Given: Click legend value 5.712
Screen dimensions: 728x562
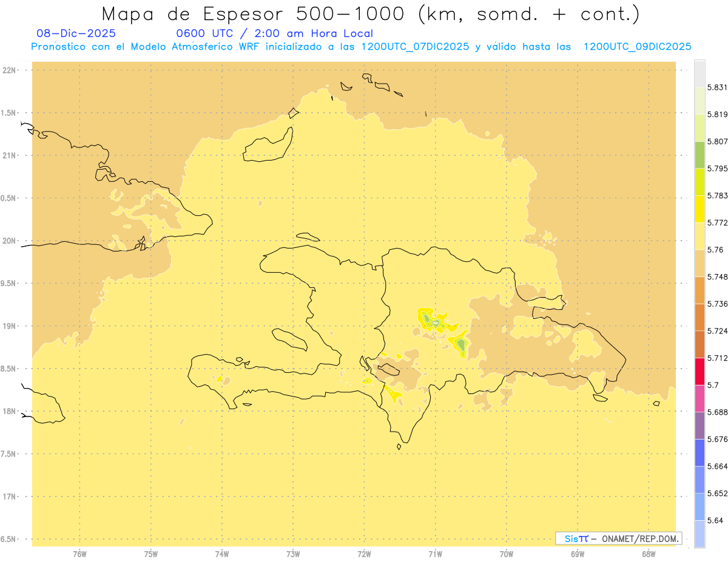Looking at the screenshot, I should pos(718,358).
